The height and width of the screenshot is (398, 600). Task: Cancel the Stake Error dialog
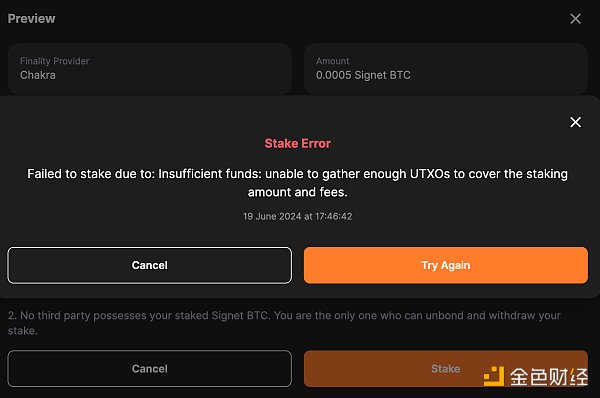150,265
